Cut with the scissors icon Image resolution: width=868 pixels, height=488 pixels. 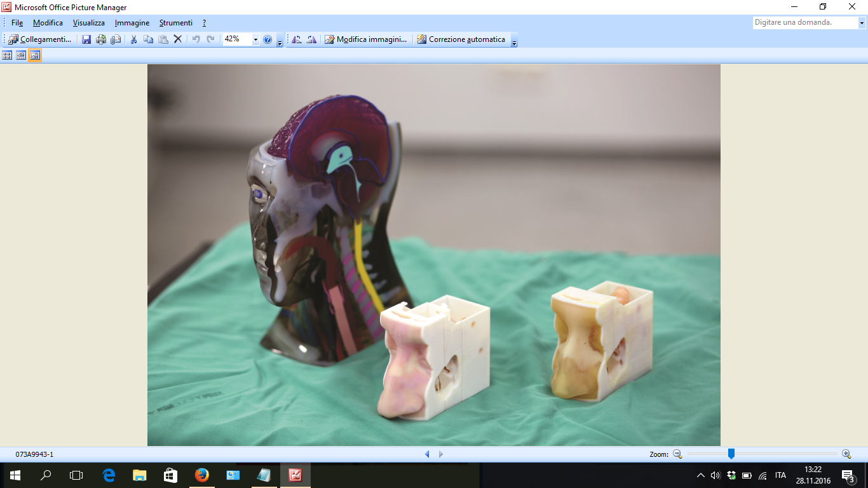(x=133, y=39)
